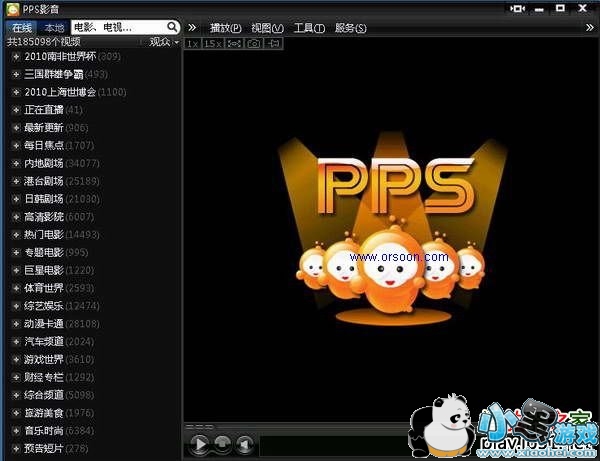Click the 共185098个视频 count label
The width and height of the screenshot is (600, 461).
pos(44,42)
